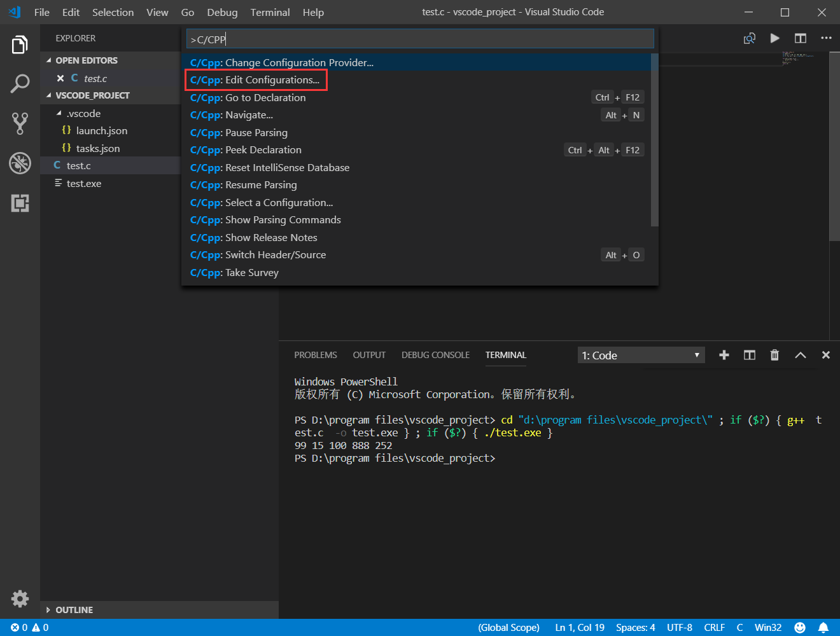Click the open changes icon in editor toolbar
Image resolution: width=840 pixels, height=636 pixels.
click(x=750, y=38)
